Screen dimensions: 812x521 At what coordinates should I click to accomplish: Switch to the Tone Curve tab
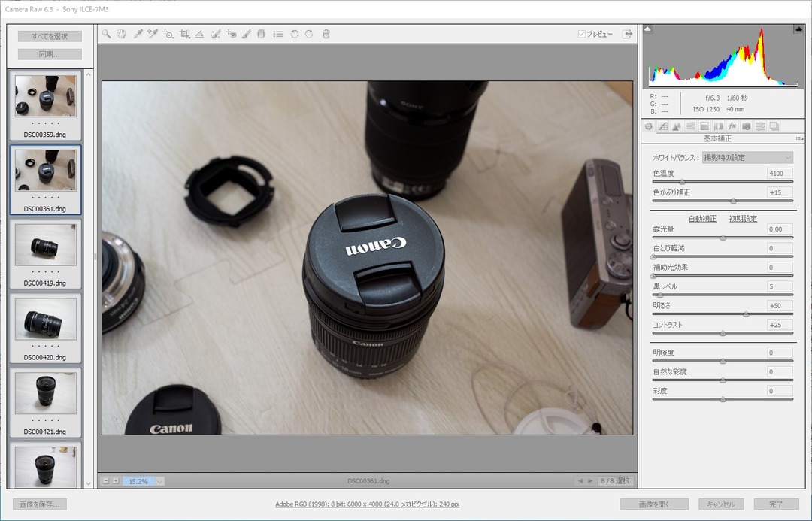(x=663, y=126)
